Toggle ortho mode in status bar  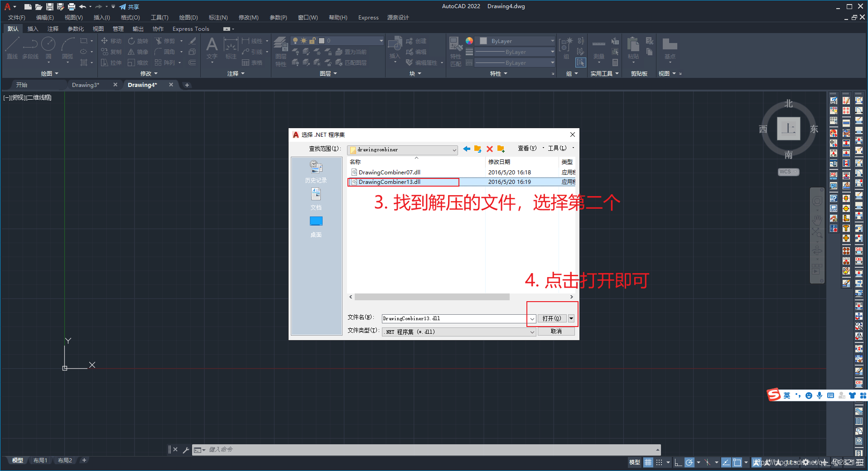pyautogui.click(x=678, y=462)
